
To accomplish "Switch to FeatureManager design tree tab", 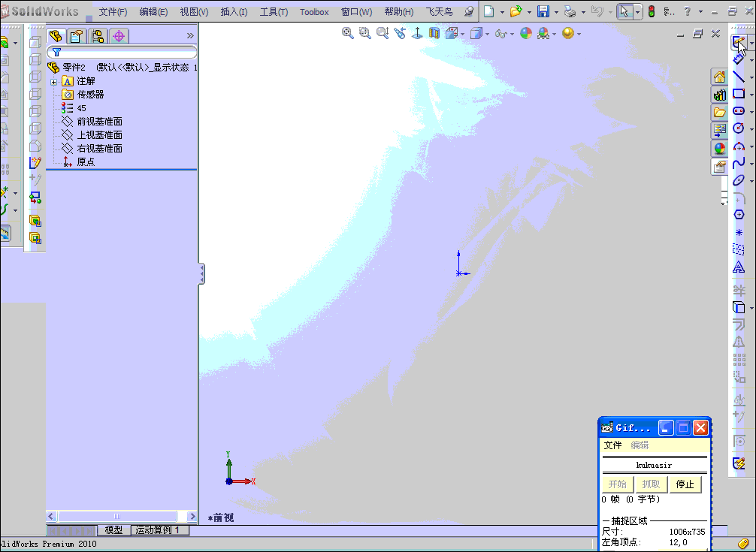I will click(56, 35).
